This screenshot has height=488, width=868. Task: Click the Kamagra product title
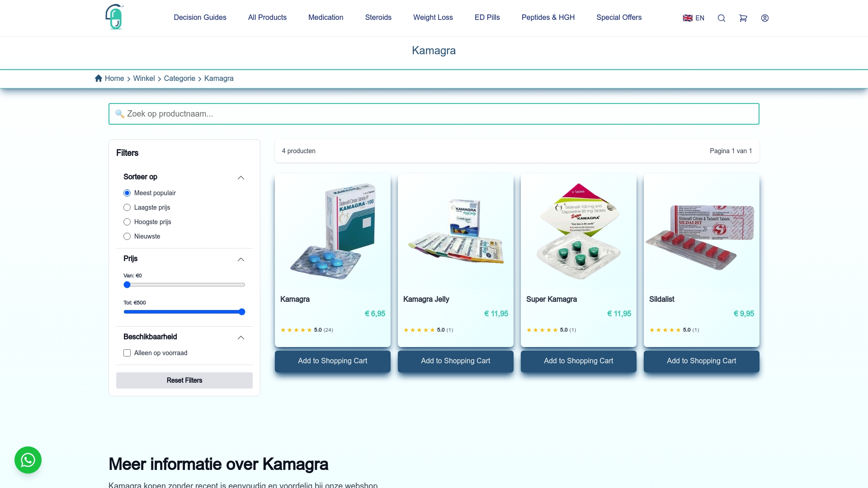(295, 299)
